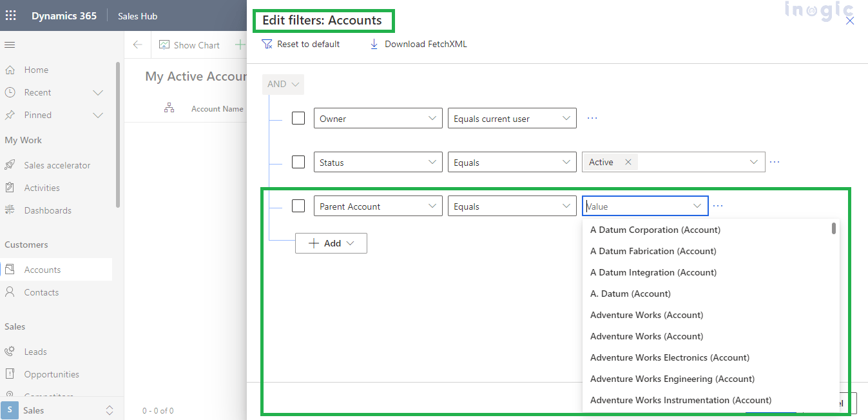Switch to Accounts in the sidebar
Viewport: 868px width, 420px height.
click(x=42, y=269)
